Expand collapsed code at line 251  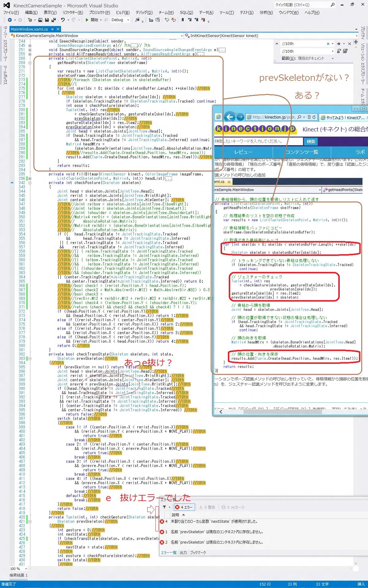30,50
